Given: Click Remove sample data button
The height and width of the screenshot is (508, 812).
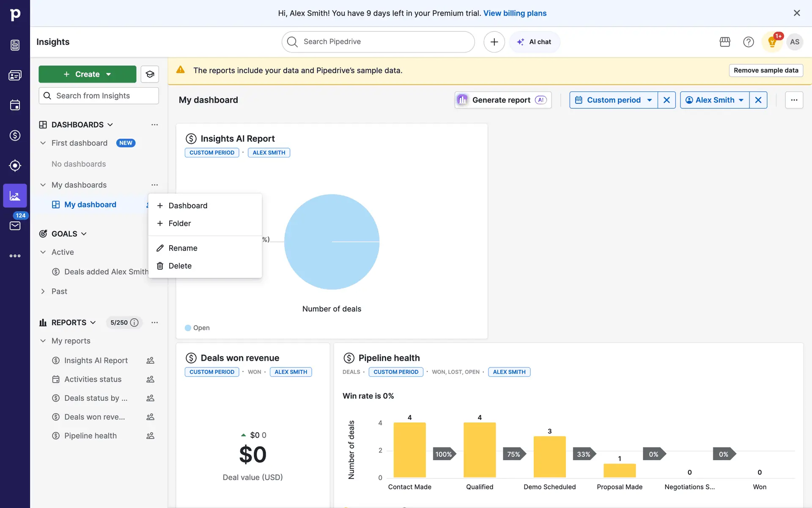Looking at the screenshot, I should (765, 70).
